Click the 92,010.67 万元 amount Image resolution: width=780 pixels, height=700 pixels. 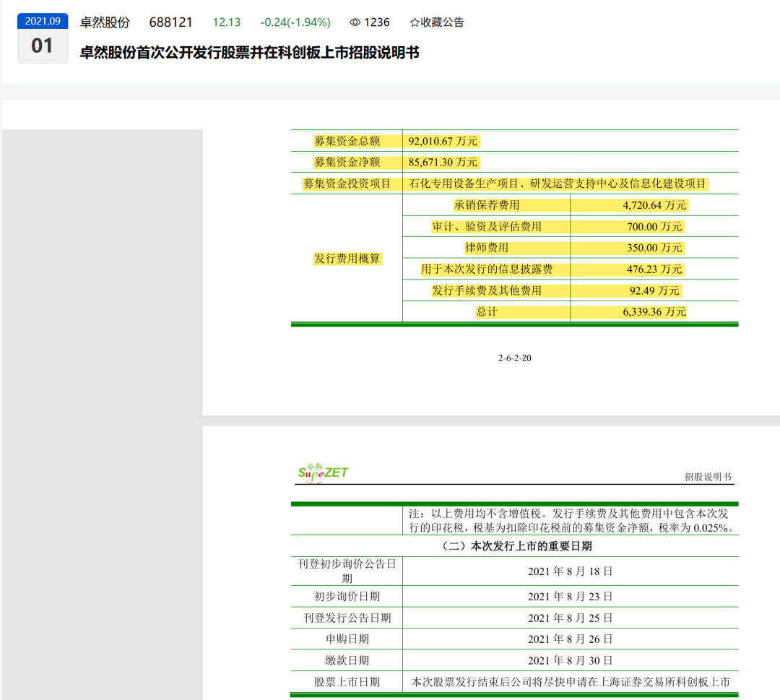(443, 141)
